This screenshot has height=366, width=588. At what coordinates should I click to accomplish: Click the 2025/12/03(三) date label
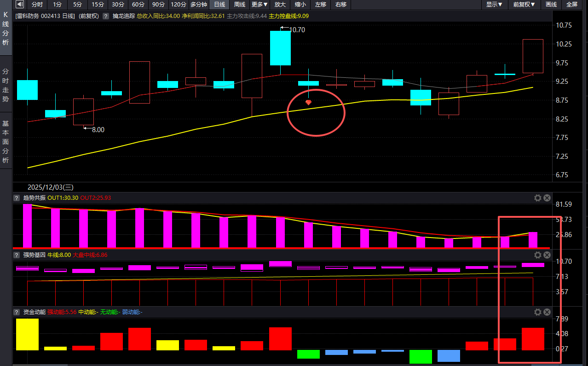[x=51, y=187]
